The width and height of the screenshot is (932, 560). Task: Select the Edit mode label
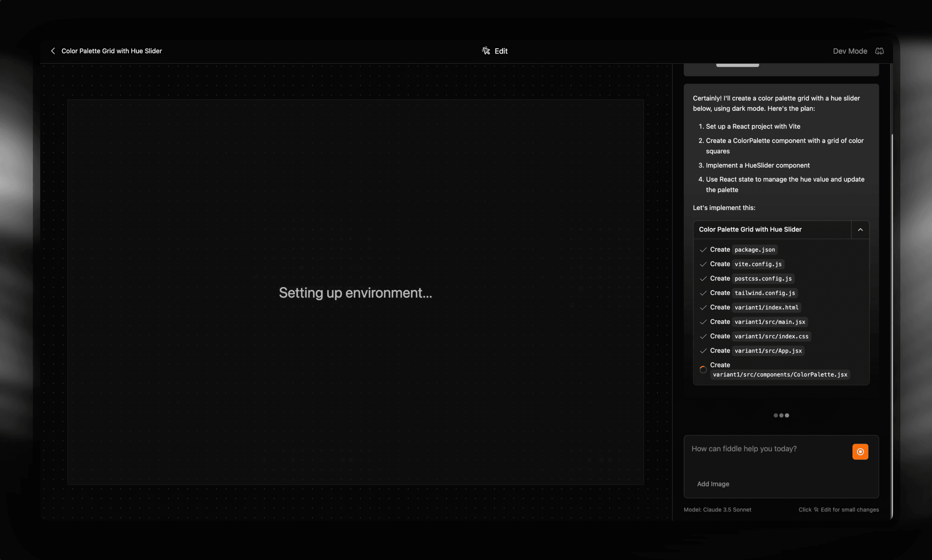pos(501,51)
